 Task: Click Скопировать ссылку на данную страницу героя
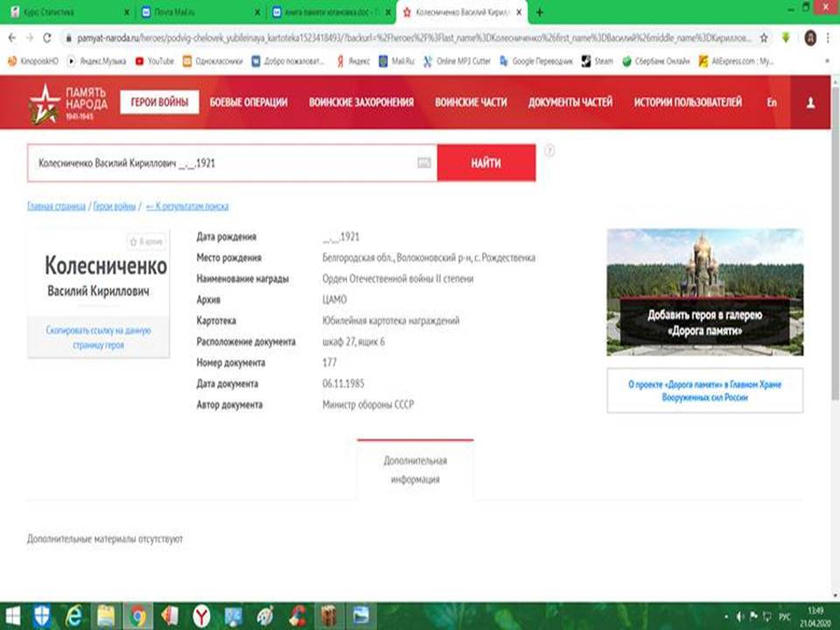coord(99,338)
